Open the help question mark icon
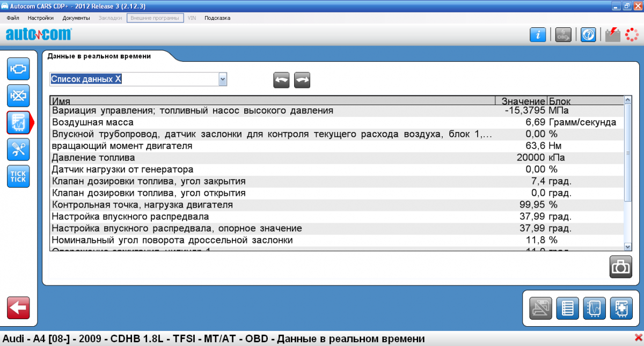The width and height of the screenshot is (644, 346). (588, 35)
